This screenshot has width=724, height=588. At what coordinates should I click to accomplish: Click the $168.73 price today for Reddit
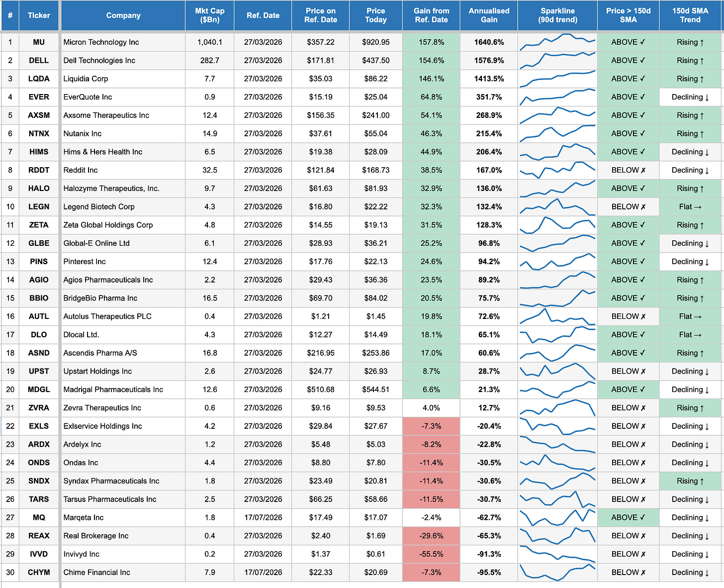[376, 170]
